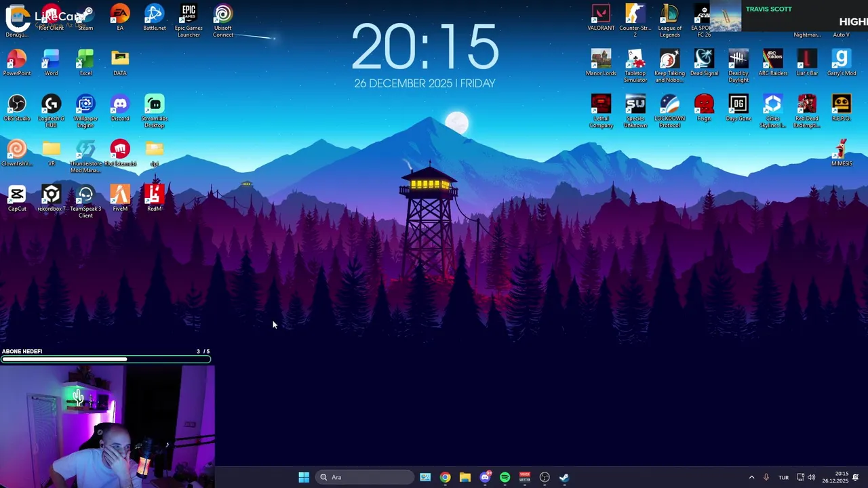The width and height of the screenshot is (868, 488).
Task: Open Discord from the taskbar
Action: point(485,477)
